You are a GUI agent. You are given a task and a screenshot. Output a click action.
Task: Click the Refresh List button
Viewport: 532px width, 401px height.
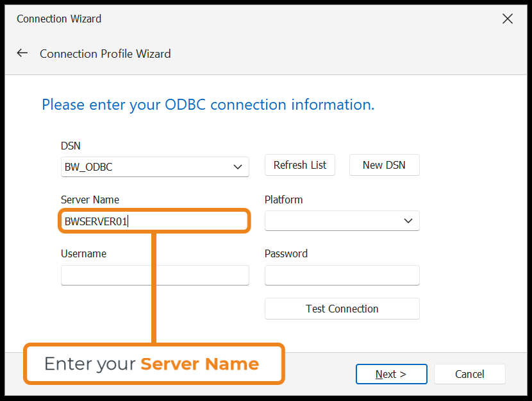point(300,165)
